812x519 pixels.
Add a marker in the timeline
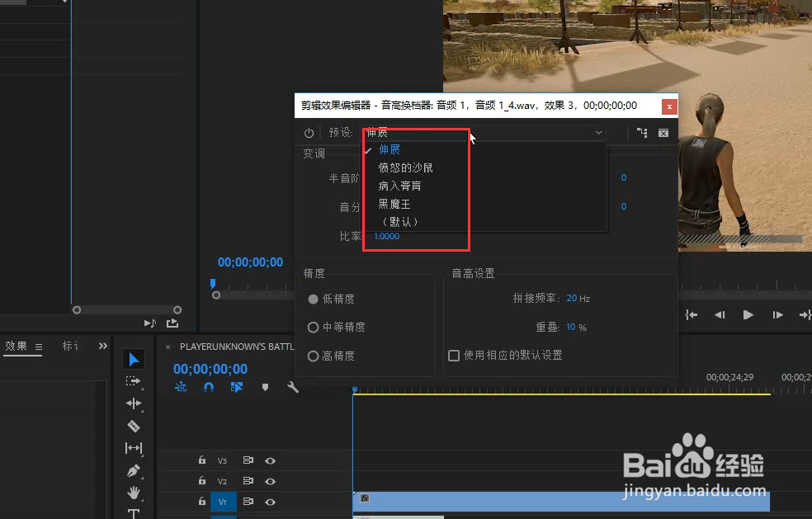tap(265, 387)
